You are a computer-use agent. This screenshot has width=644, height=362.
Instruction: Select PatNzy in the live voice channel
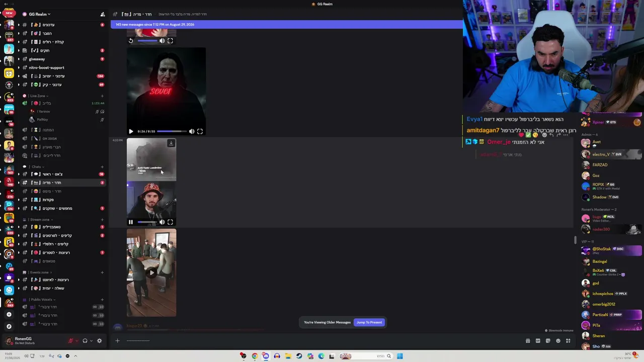[x=42, y=120]
